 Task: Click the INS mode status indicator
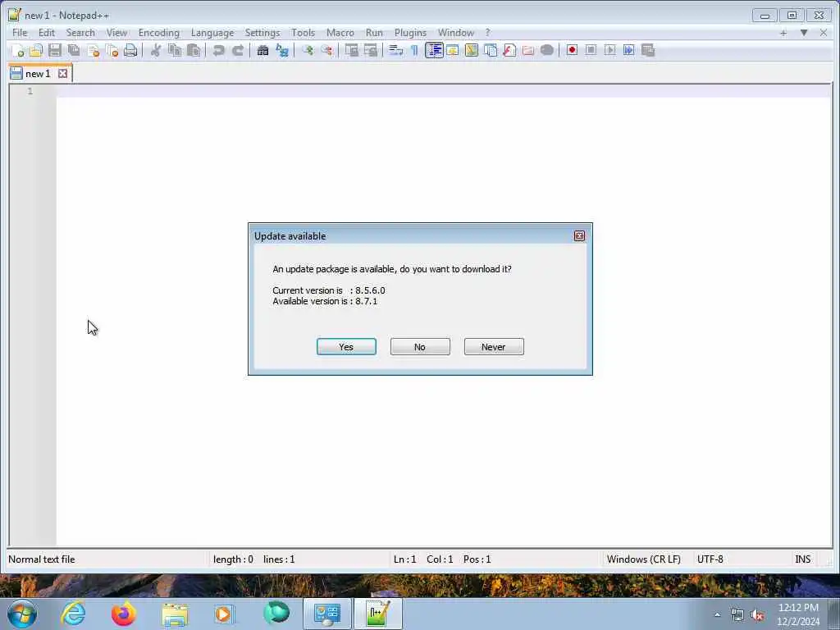802,559
